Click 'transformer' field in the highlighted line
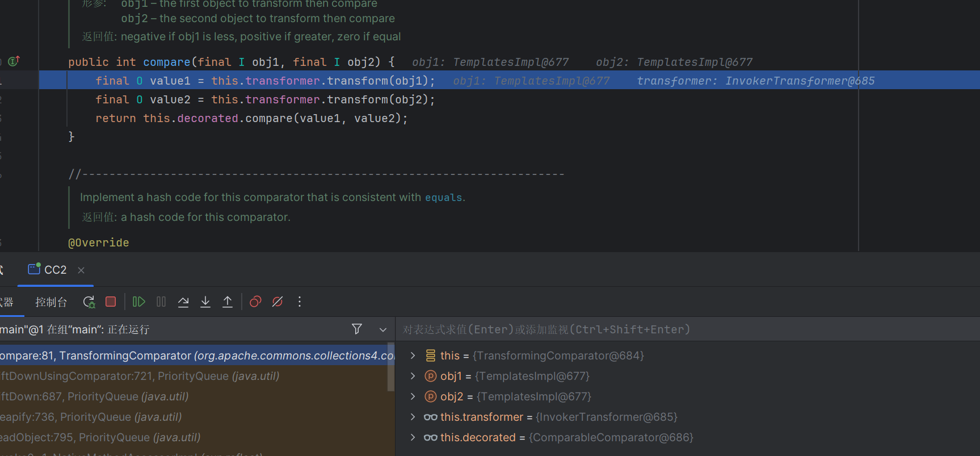 click(x=283, y=81)
